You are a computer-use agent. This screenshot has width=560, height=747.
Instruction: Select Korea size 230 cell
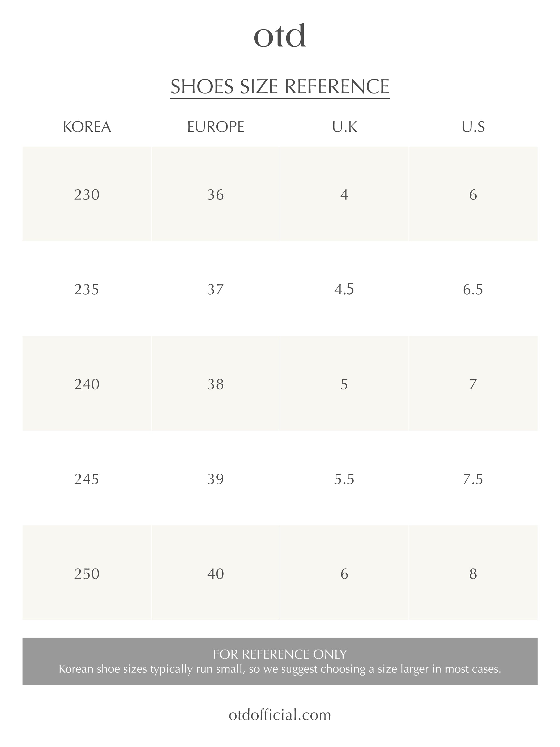point(87,195)
